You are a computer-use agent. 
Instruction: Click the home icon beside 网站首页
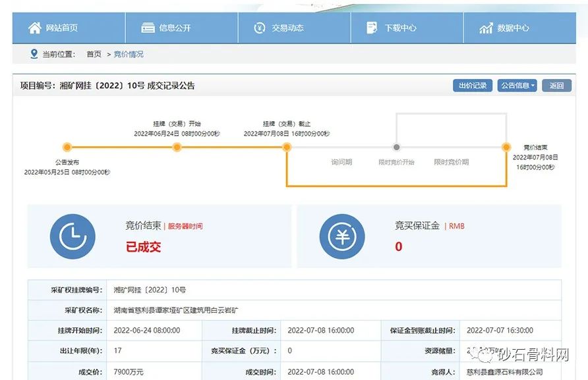pos(34,28)
